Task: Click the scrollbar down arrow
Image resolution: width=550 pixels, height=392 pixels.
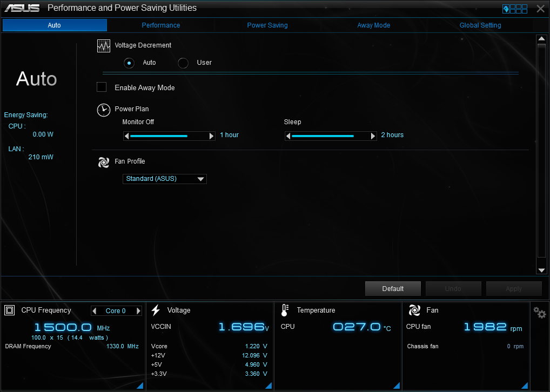Action: (x=541, y=270)
